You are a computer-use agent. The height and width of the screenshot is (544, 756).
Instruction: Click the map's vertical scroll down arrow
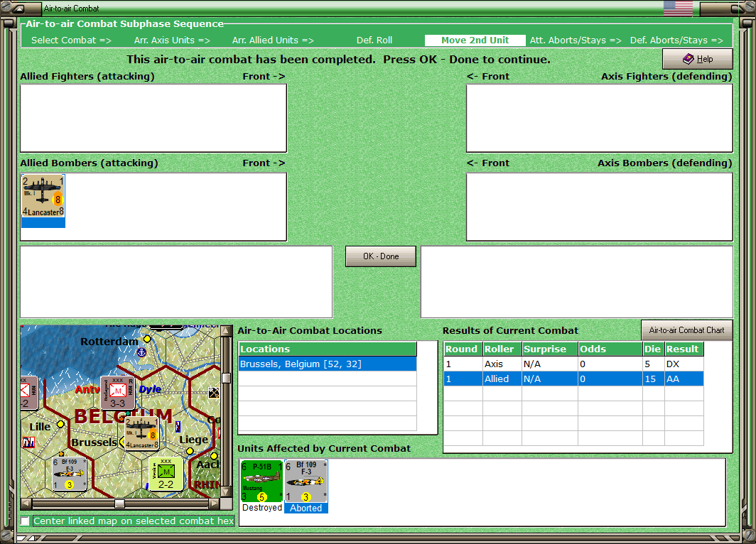tap(226, 492)
